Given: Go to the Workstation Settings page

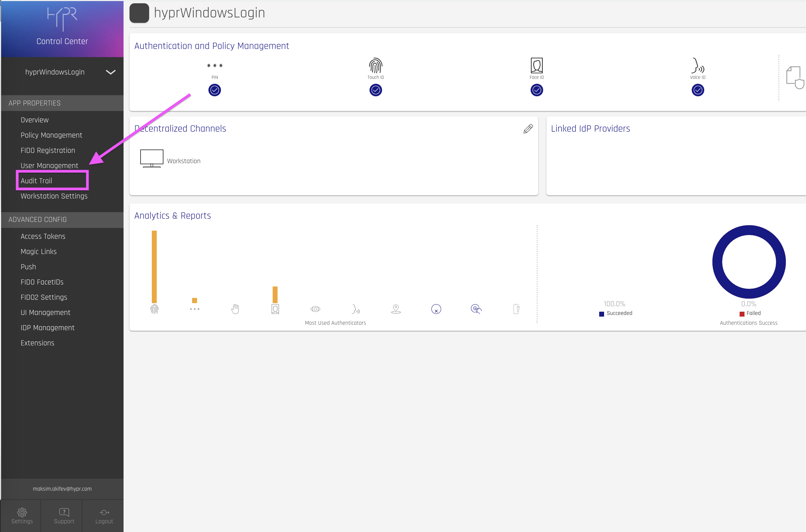Looking at the screenshot, I should click(x=54, y=196).
